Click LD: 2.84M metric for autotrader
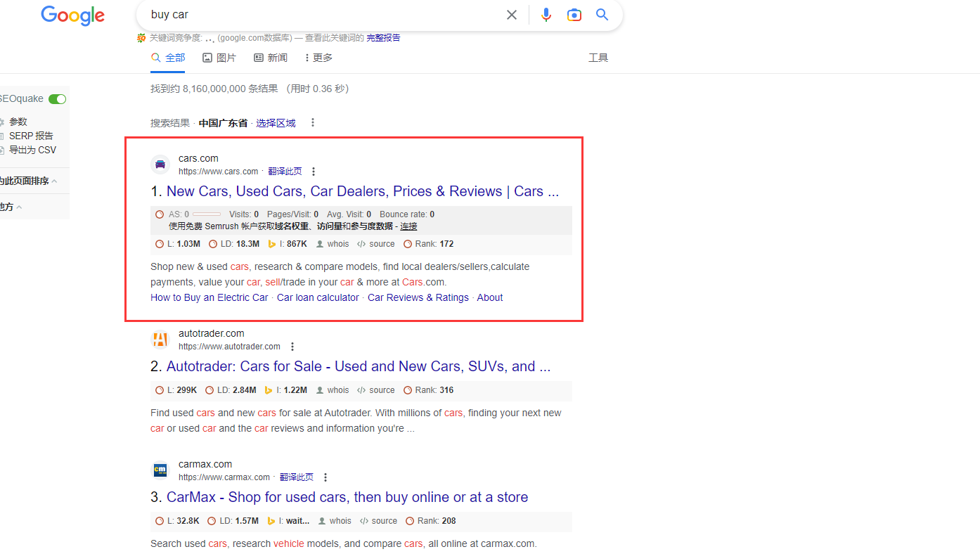This screenshot has width=980, height=554. tap(231, 390)
